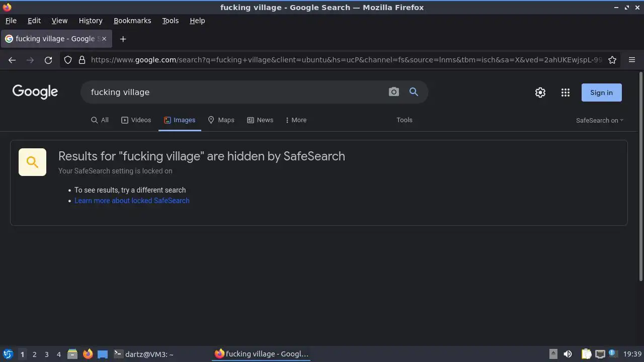This screenshot has width=644, height=362.
Task: Open the History menu
Action: coord(91,21)
